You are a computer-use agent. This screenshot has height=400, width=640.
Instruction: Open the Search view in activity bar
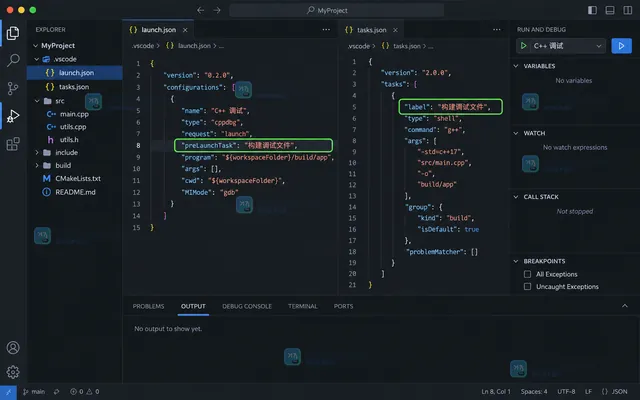(13, 60)
